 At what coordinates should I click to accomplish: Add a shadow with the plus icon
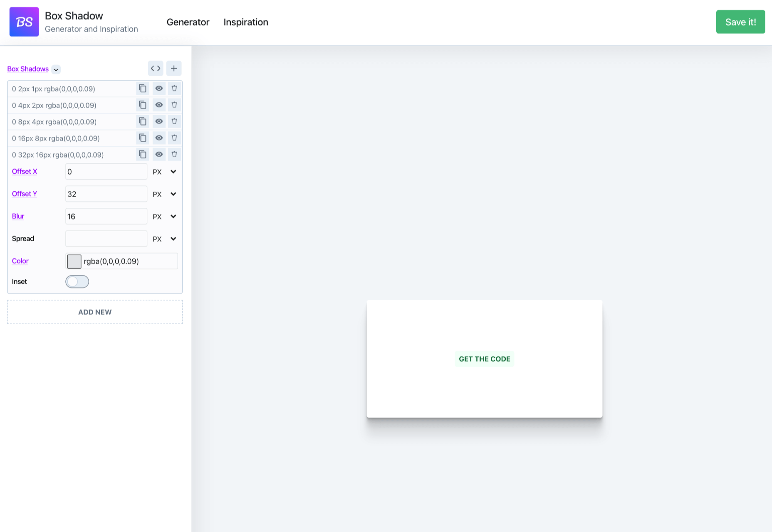click(174, 69)
